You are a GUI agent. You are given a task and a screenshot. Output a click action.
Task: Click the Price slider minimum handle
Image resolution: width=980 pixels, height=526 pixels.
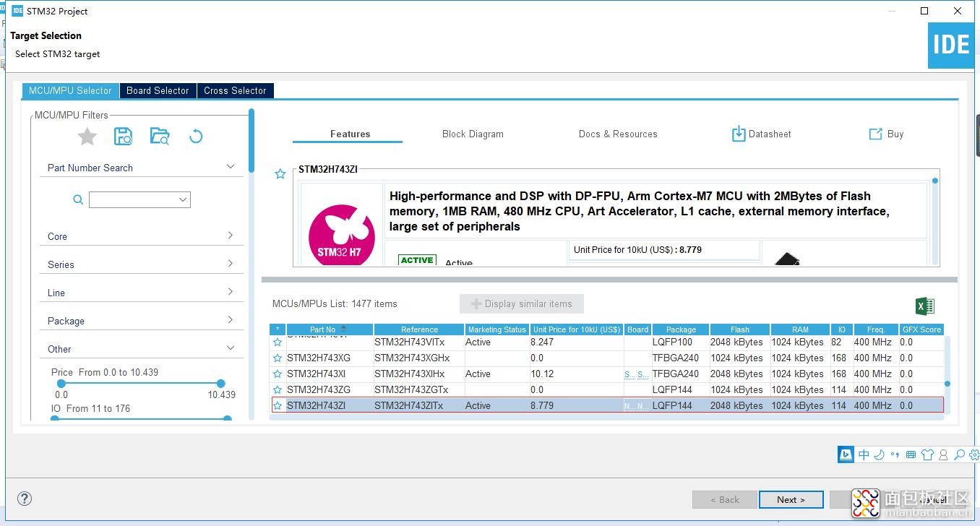tap(61, 384)
